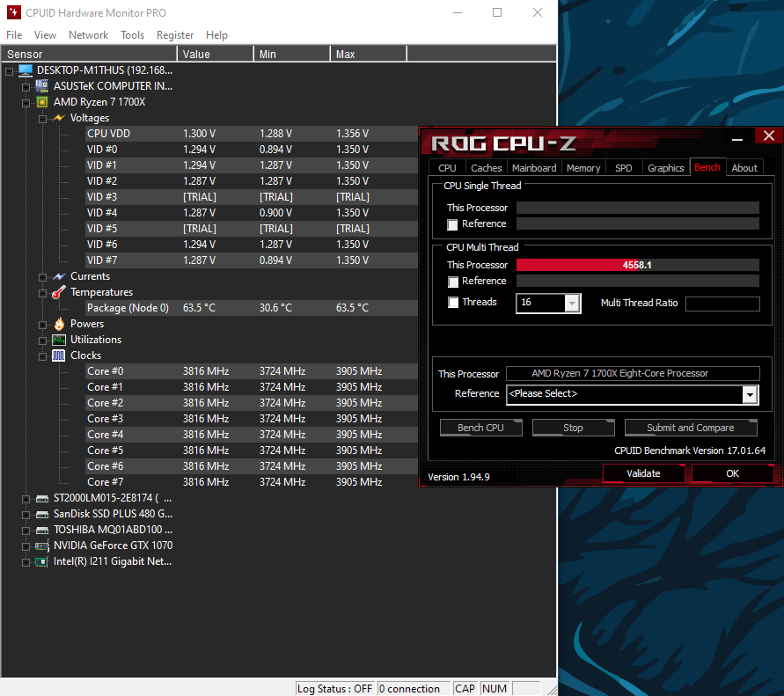Collapse the DESKTOP-M1THUS tree node
Image resolution: width=784 pixels, height=696 pixels.
(9, 71)
